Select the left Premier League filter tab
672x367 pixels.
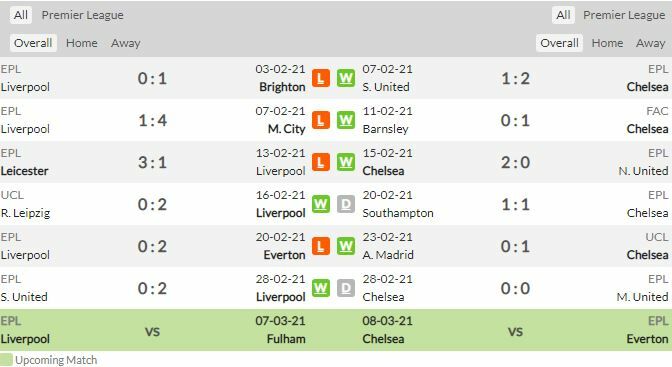(82, 15)
